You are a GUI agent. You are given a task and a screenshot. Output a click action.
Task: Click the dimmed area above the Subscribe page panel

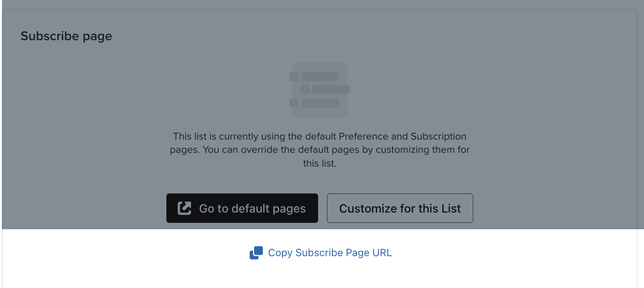click(322, 4)
